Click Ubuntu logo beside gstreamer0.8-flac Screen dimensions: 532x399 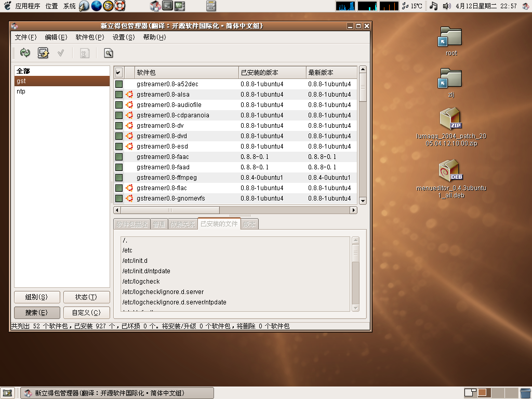[129, 188]
